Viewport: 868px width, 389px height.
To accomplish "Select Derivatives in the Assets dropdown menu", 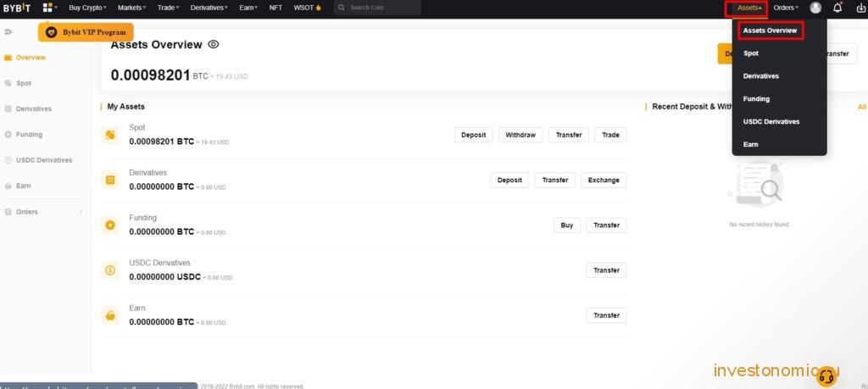I will point(760,75).
